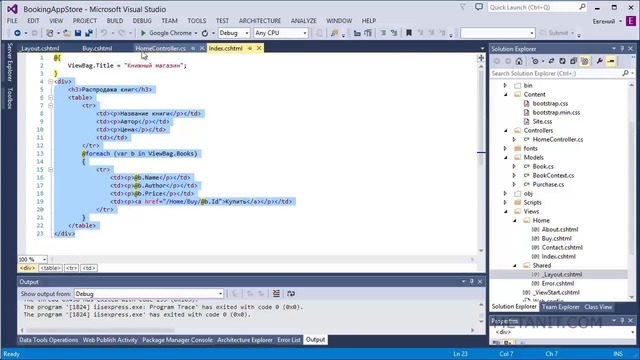Collapse the Models folder node
The width and height of the screenshot is (640, 360).
pyautogui.click(x=506, y=157)
